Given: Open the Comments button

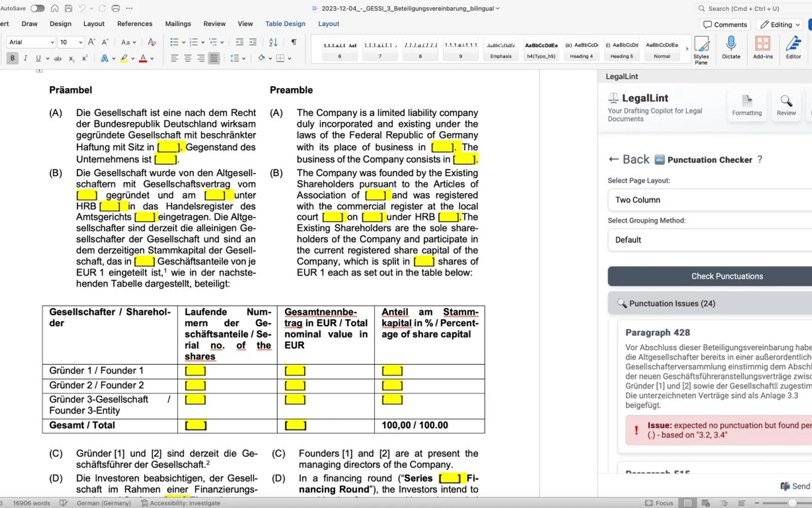Looking at the screenshot, I should (725, 24).
